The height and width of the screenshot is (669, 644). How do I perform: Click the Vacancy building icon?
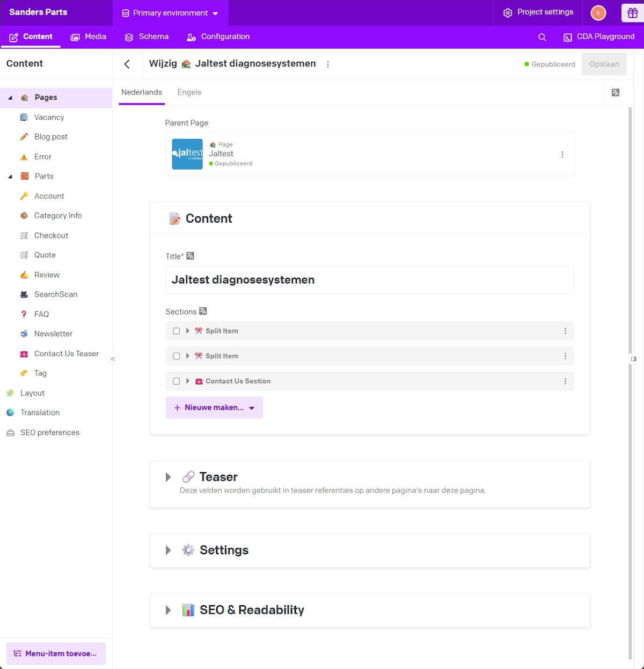[x=24, y=117]
